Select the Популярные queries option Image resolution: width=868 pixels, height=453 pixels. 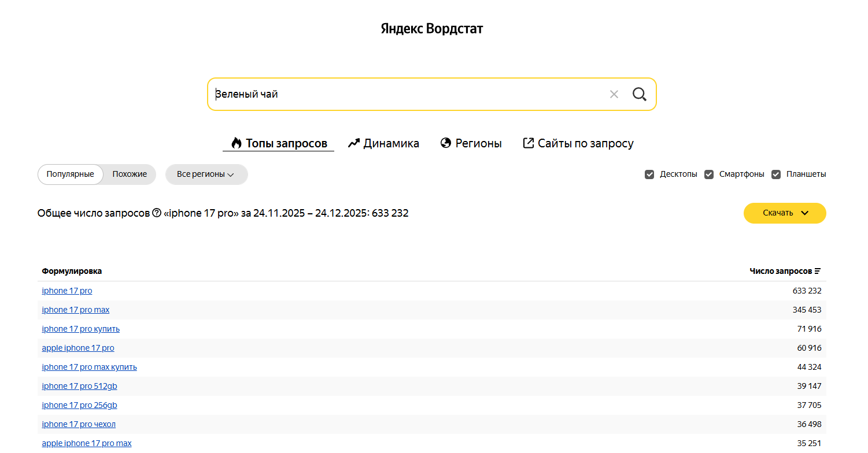click(70, 174)
